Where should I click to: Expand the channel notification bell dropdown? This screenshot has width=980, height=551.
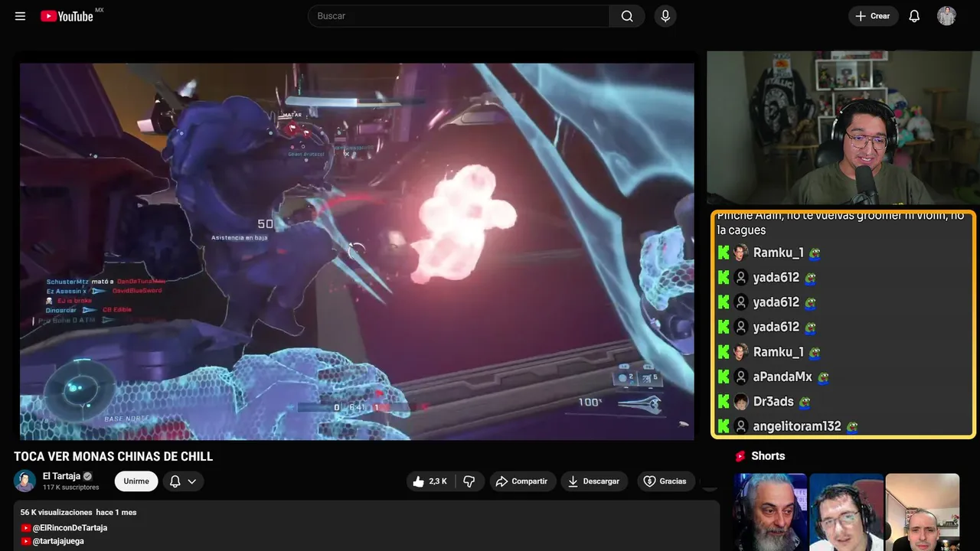click(x=183, y=481)
